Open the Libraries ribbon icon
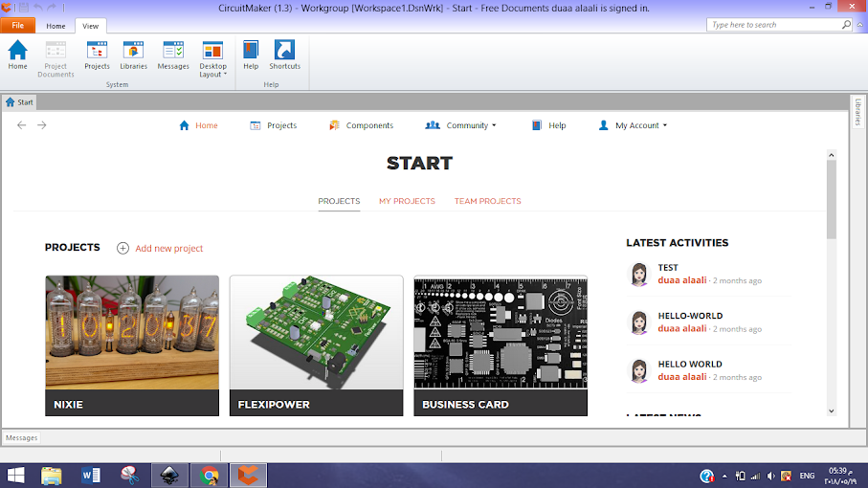The image size is (868, 488). tap(133, 55)
